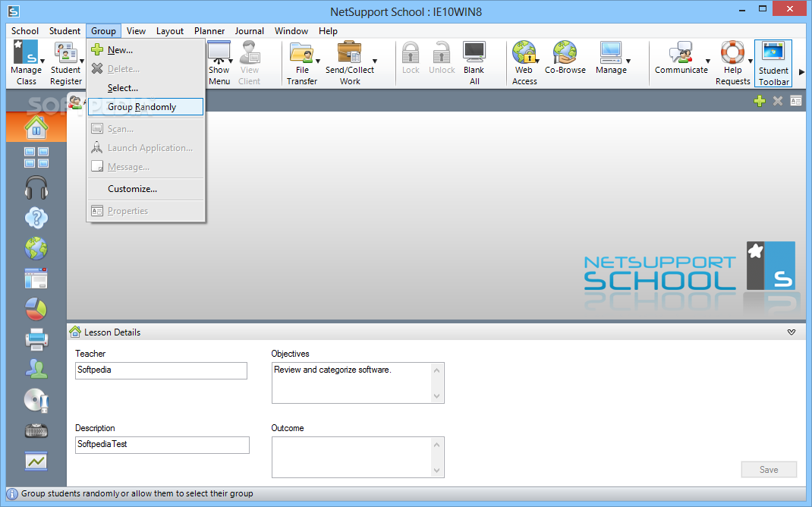Open the keyboard typing monitor view
The image size is (812, 507).
(36, 430)
